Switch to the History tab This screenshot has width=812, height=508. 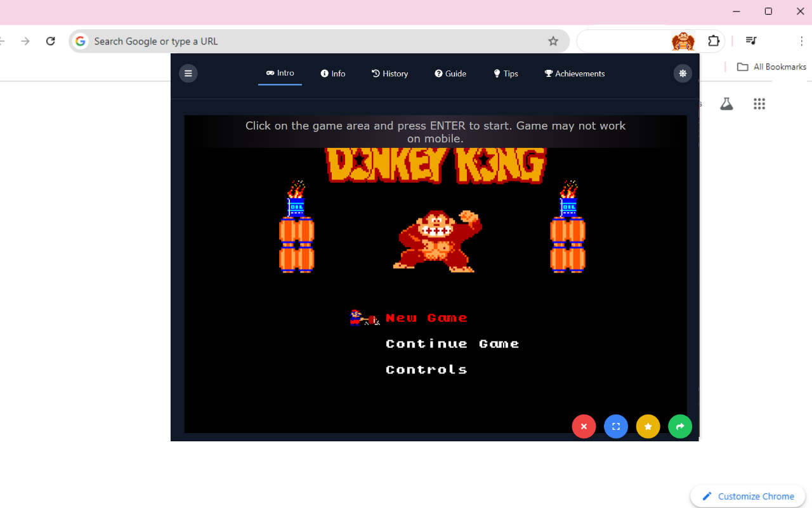click(390, 73)
